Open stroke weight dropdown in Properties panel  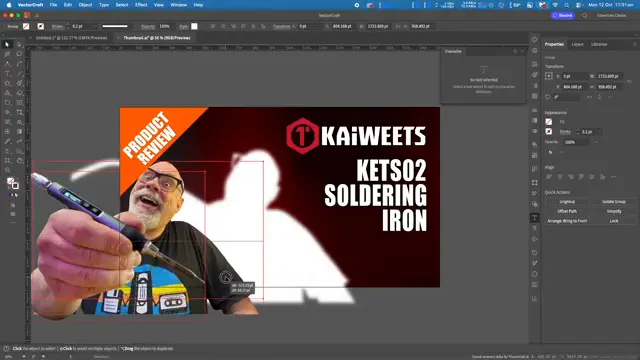[599, 132]
